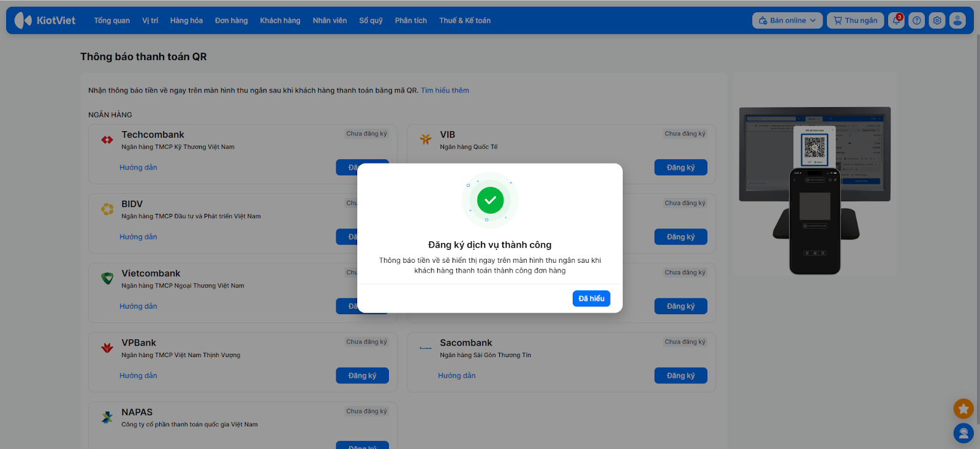The width and height of the screenshot is (980, 449).
Task: Click the Sacombank bank name
Action: [x=466, y=343]
